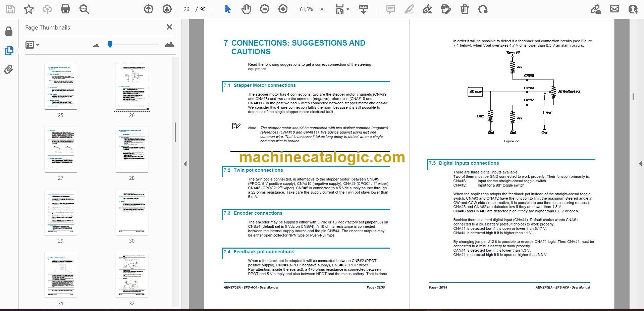
Task: Open the share link icon
Action: [x=596, y=9]
